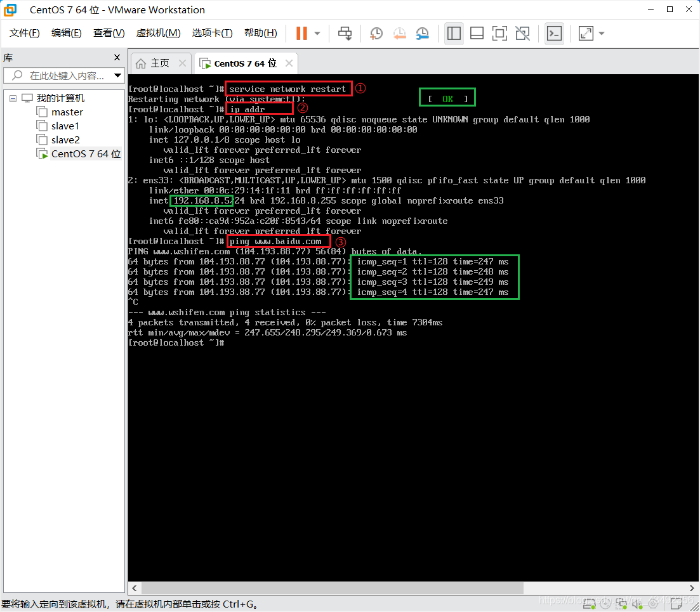Open the snapshot manager icon
700x612 pixels.
(422, 34)
